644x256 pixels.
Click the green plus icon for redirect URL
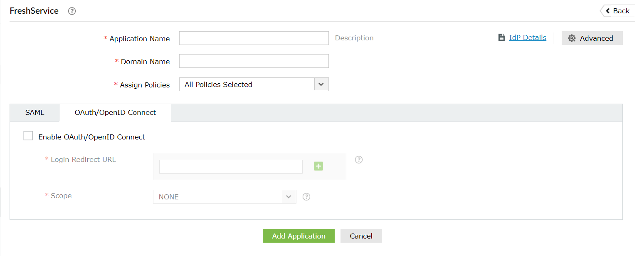[x=318, y=167]
